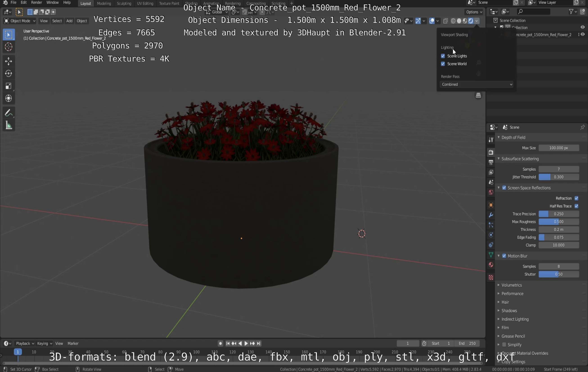Open the Scene properties tab
Viewport: 588px width, 372px height.
491,183
